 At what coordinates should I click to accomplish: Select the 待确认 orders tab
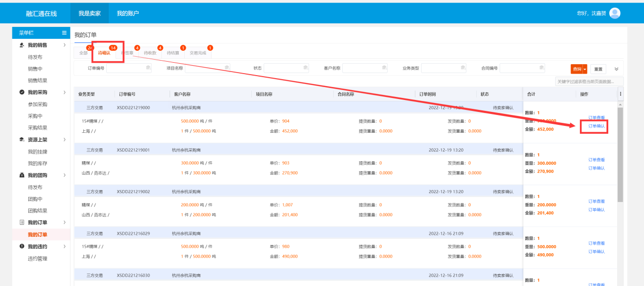pos(104,53)
